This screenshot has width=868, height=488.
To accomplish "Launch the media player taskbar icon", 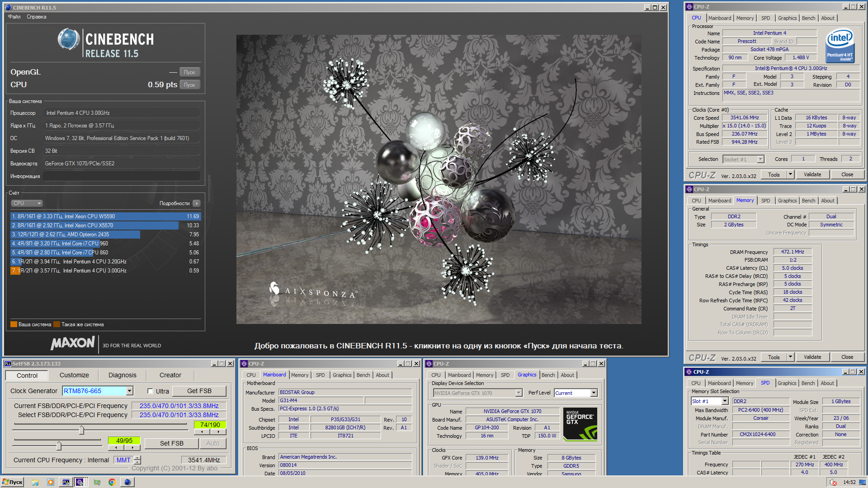I will (x=51, y=482).
